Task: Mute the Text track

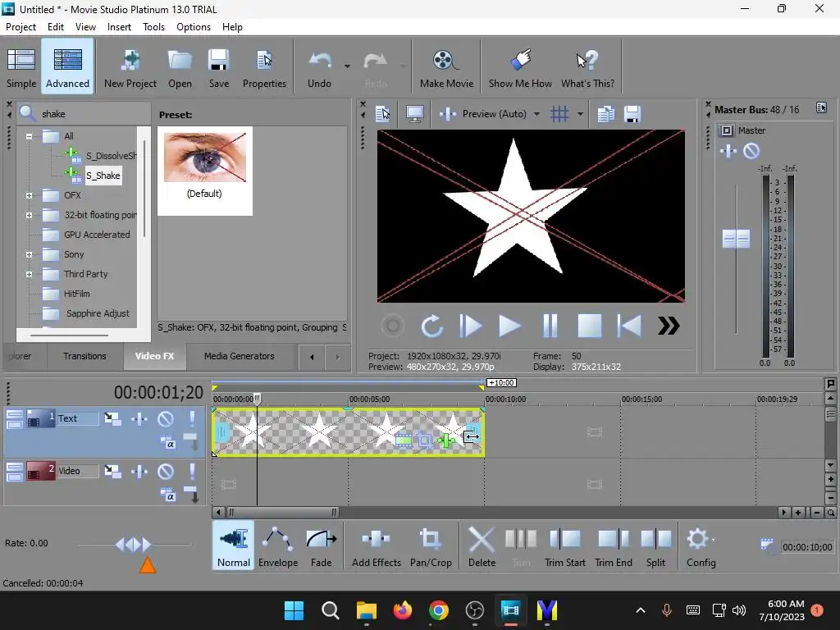Action: click(x=166, y=418)
